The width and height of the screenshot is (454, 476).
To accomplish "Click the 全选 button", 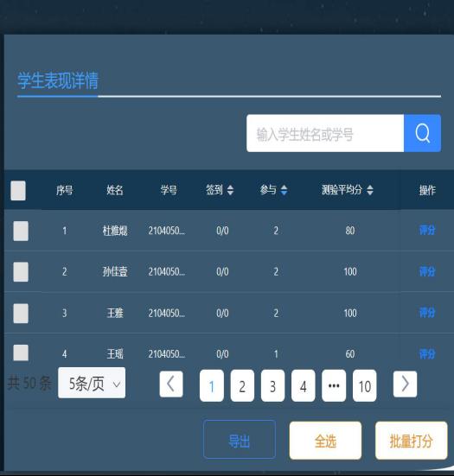I will (x=325, y=441).
